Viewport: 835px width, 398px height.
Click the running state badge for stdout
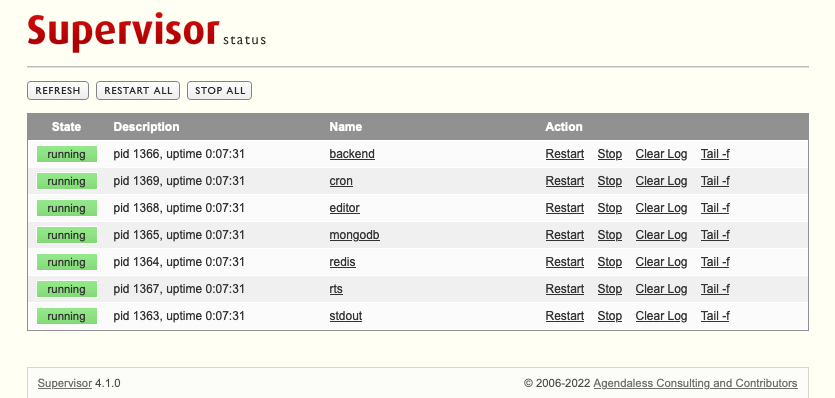coord(67,316)
